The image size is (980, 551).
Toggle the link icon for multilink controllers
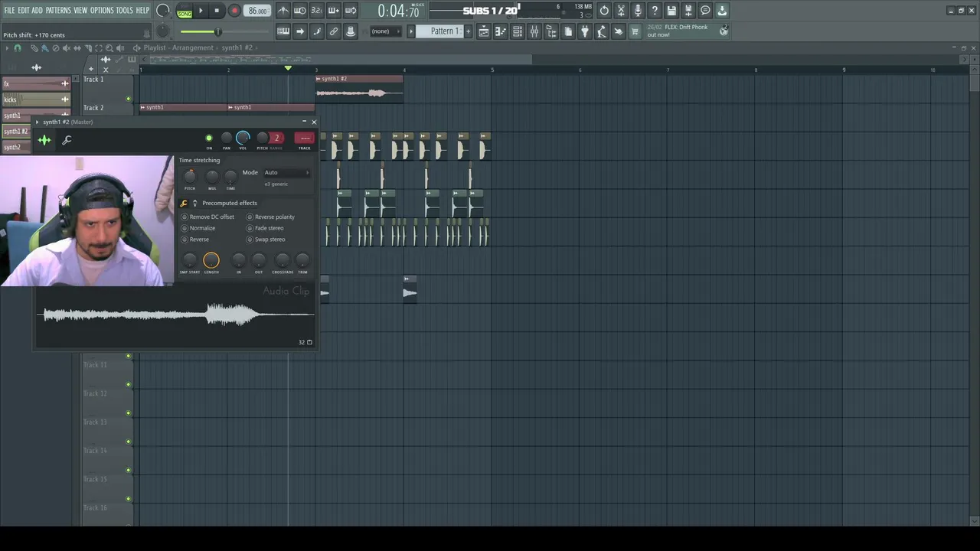click(334, 31)
